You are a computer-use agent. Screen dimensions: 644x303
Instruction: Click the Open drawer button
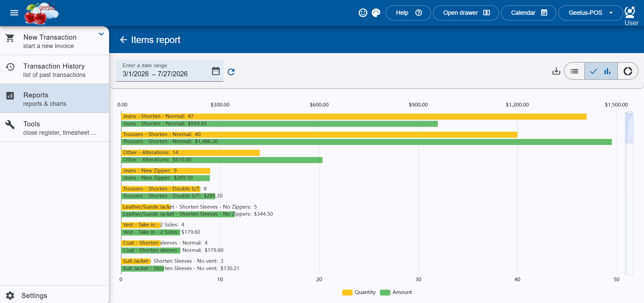(x=466, y=13)
